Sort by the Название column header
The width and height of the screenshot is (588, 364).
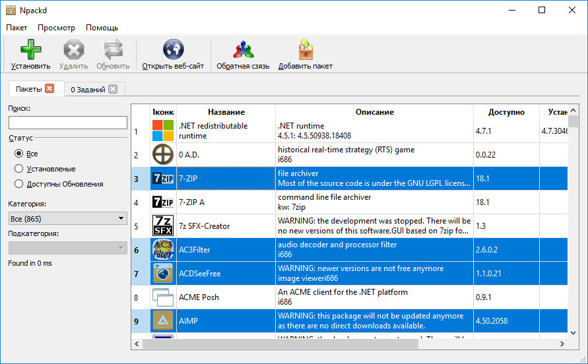[226, 111]
